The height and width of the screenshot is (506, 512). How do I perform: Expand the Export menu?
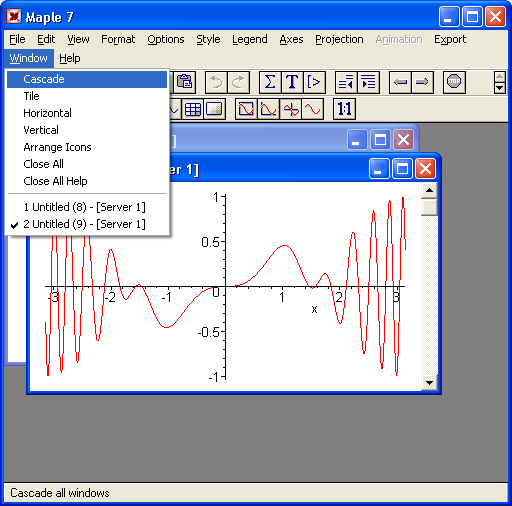point(450,39)
